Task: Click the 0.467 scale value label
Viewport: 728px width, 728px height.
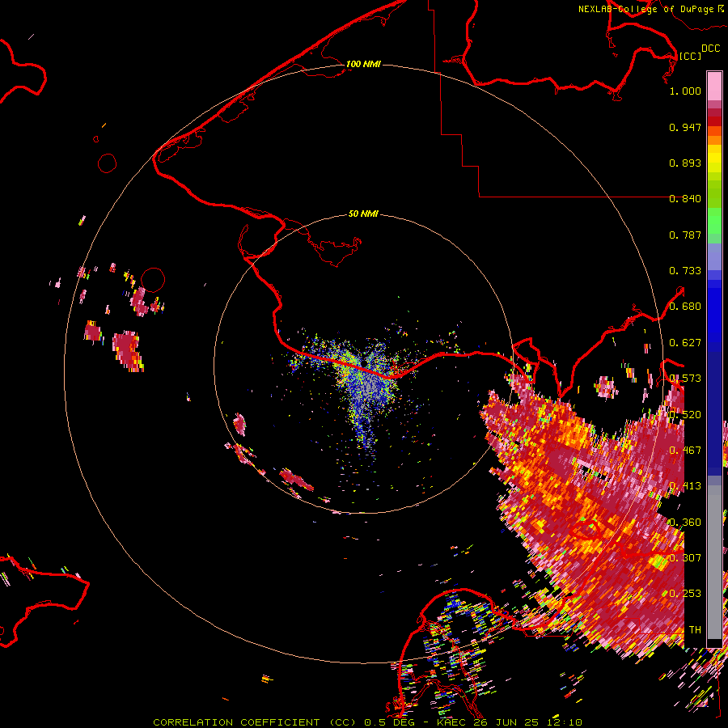Action: pos(685,451)
